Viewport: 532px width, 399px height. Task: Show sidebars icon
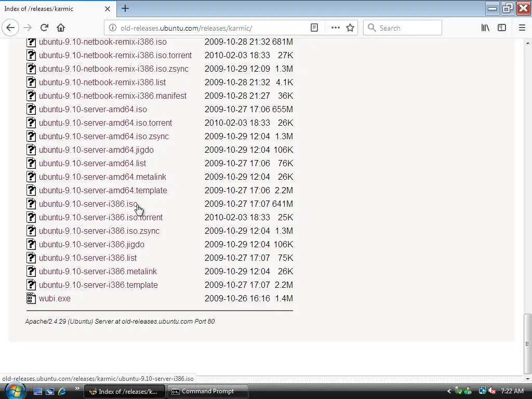(502, 28)
